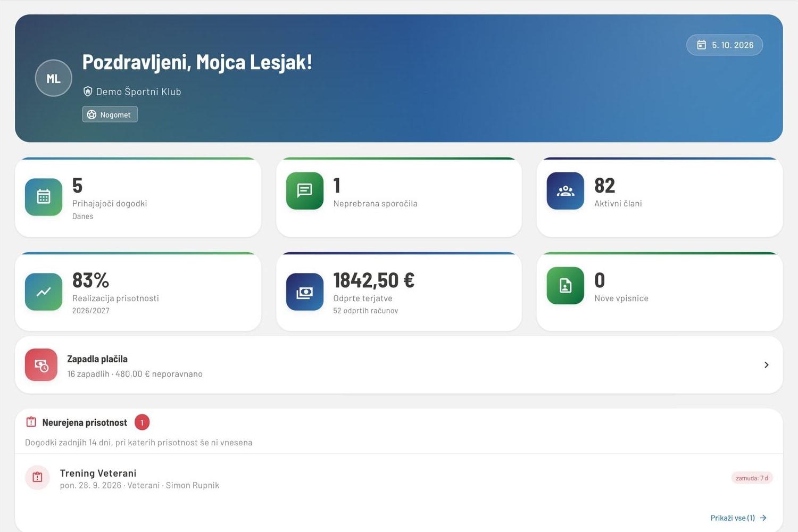Click the Pozdravljeni, Mojca Lesjak! heading
This screenshot has width=798, height=532.
click(x=197, y=62)
